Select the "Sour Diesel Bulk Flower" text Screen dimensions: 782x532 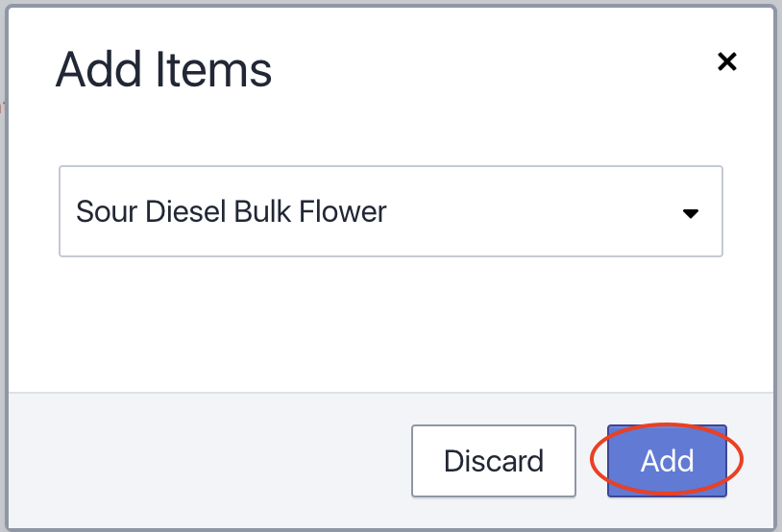tap(232, 212)
